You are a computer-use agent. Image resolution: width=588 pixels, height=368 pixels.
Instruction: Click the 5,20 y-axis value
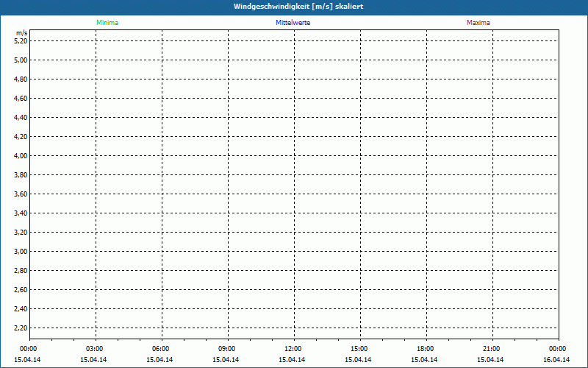(x=21, y=41)
